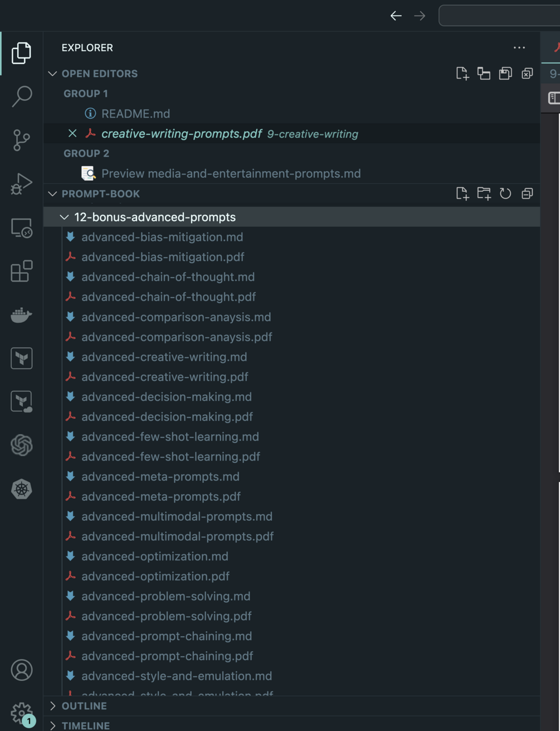Click New Folder icon in PROMPT-BOOK header

[x=484, y=193]
